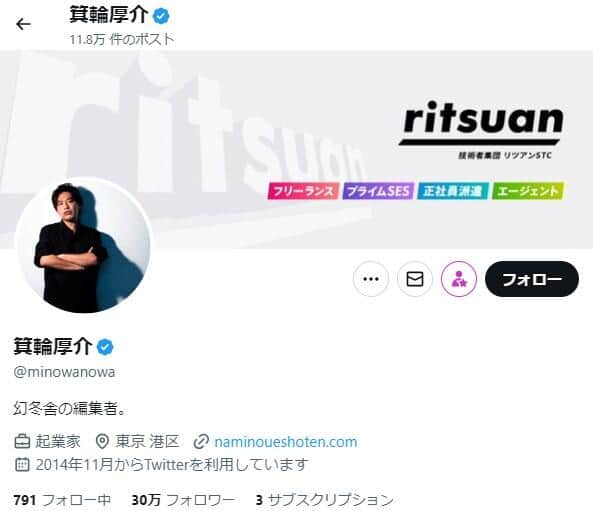Click the @minowanowa handle text
593x511 pixels.
pyautogui.click(x=64, y=372)
